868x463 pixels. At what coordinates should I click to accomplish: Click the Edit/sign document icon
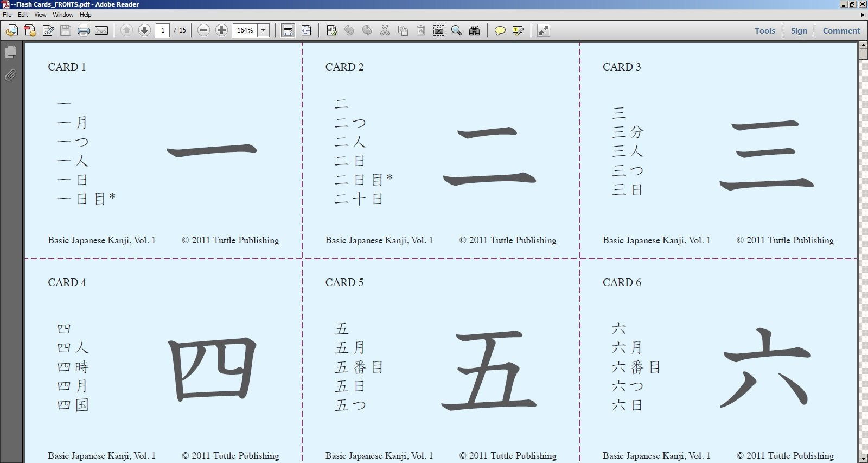tap(48, 30)
